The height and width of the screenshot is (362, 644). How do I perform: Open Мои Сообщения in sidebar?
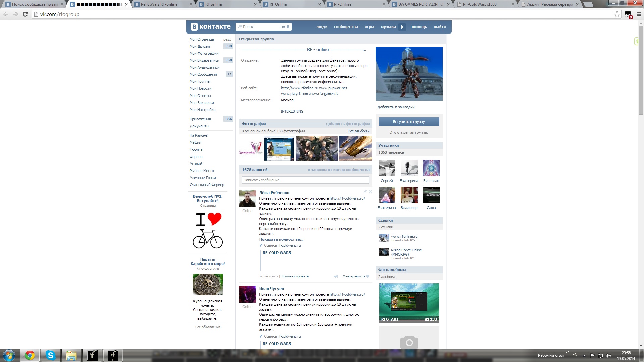coord(203,74)
